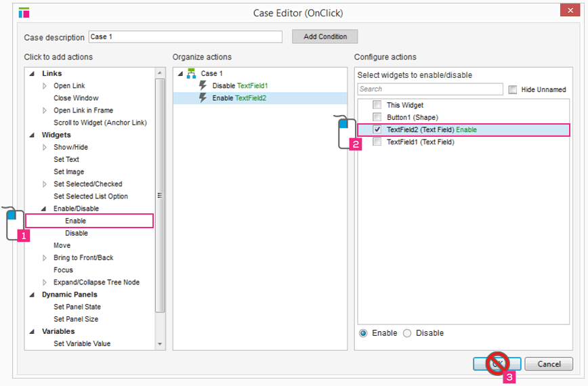Select the Disable radio button
Image resolution: width=588 pixels, height=386 pixels.
[407, 333]
